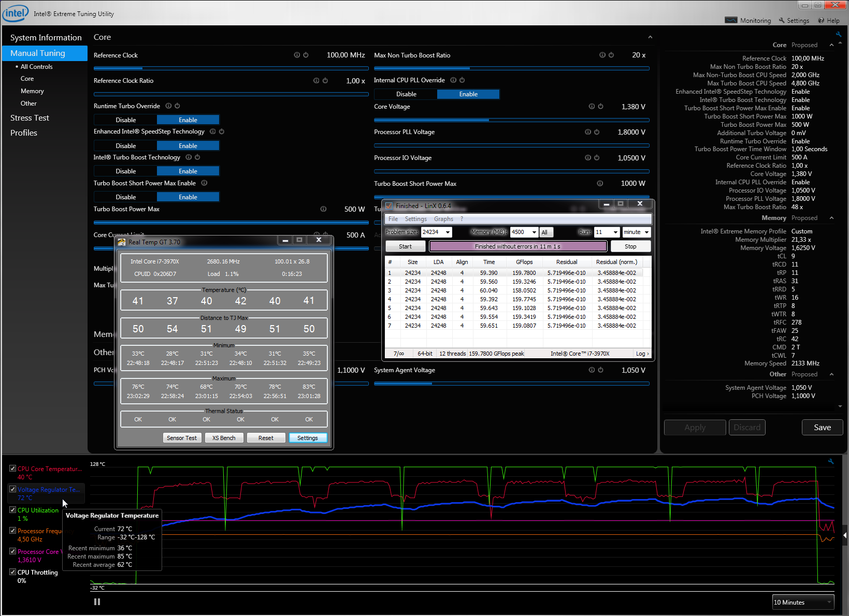Screen dimensions: 849x616
Task: Set Internal CPU PLL Override to Disable
Action: click(x=406, y=94)
